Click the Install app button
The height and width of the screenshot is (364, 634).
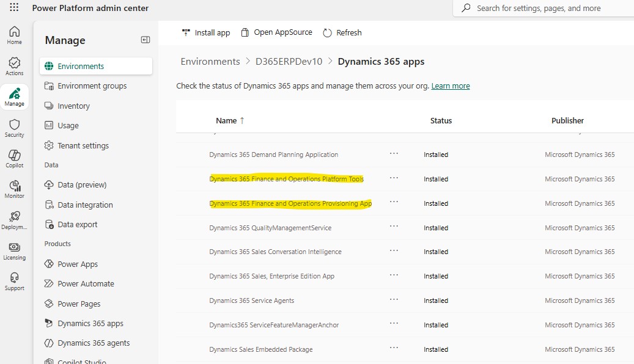pos(206,32)
